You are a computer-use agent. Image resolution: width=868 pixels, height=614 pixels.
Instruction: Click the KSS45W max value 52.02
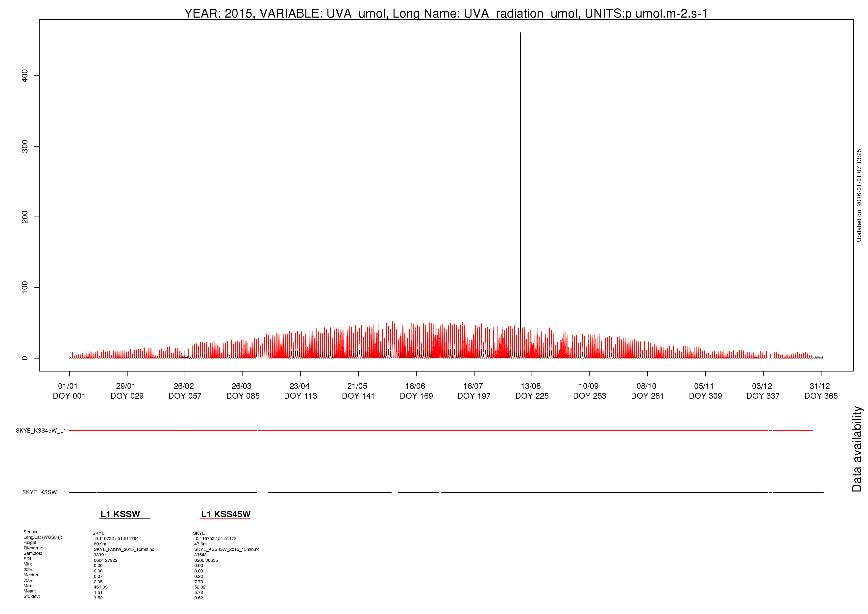(200, 587)
